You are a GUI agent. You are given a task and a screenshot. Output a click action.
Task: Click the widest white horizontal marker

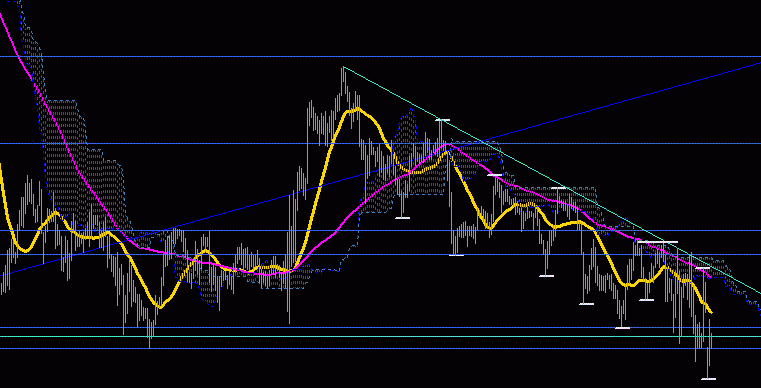[658, 242]
